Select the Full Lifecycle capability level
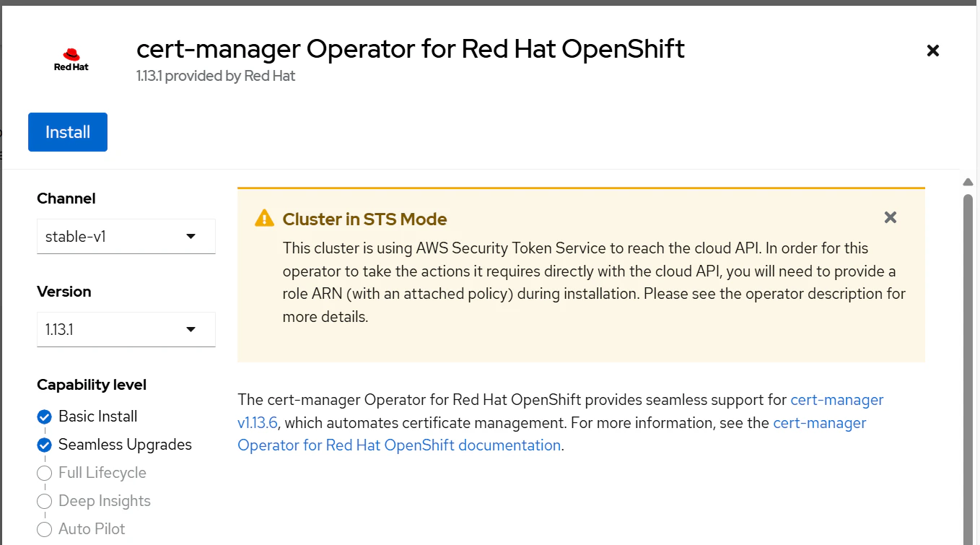The width and height of the screenshot is (980, 545). tap(92, 473)
